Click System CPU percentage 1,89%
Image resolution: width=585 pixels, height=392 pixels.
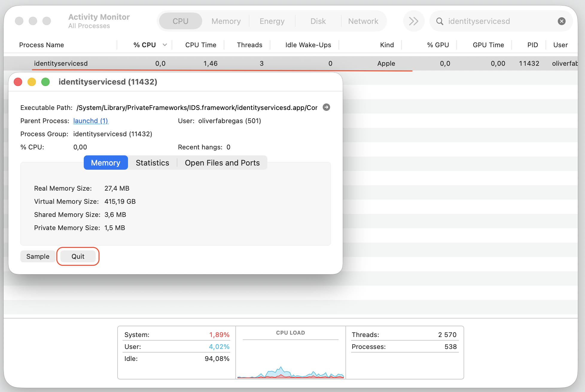click(219, 335)
